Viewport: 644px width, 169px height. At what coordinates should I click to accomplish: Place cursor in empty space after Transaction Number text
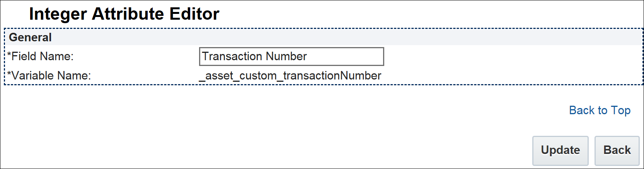pos(344,57)
